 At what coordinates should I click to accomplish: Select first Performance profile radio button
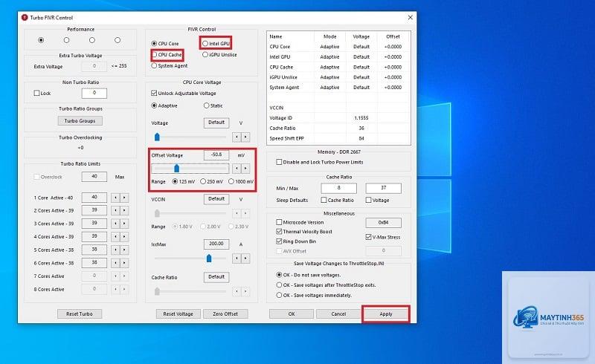[41, 40]
